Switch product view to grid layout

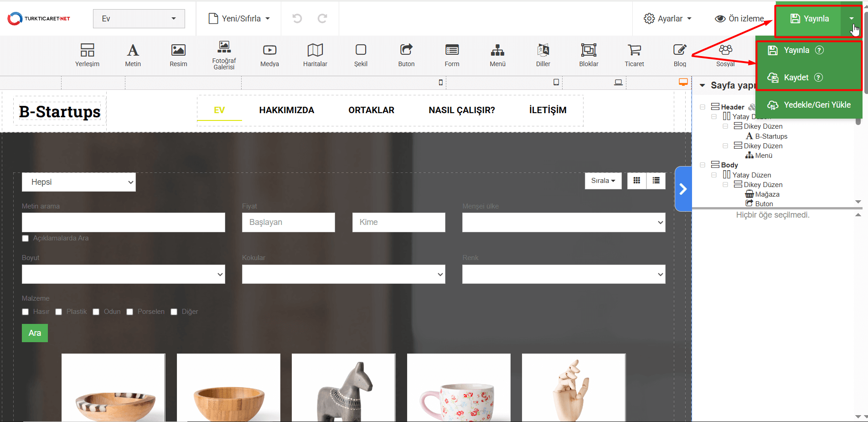637,181
